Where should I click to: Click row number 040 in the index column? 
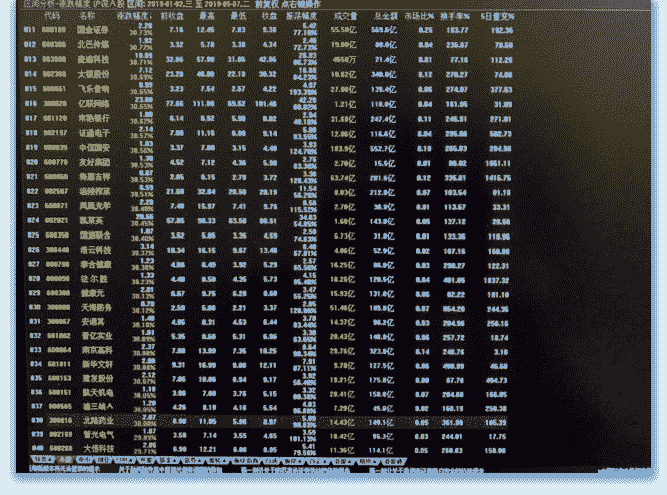tap(37, 448)
